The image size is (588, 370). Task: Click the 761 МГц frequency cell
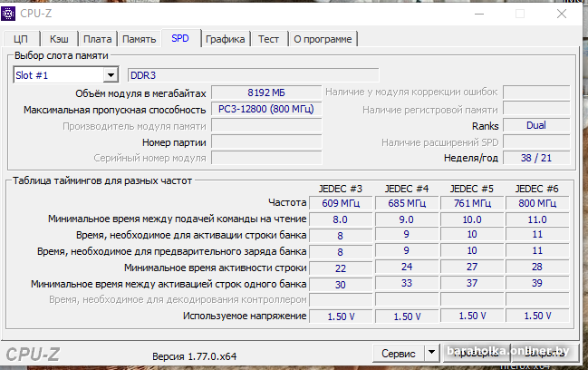[x=472, y=203]
